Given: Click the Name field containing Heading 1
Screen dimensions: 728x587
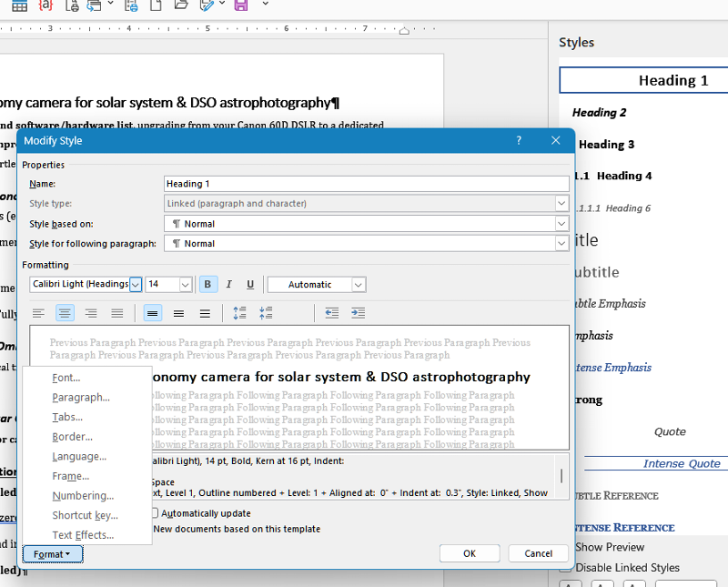Looking at the screenshot, I should click(x=367, y=184).
